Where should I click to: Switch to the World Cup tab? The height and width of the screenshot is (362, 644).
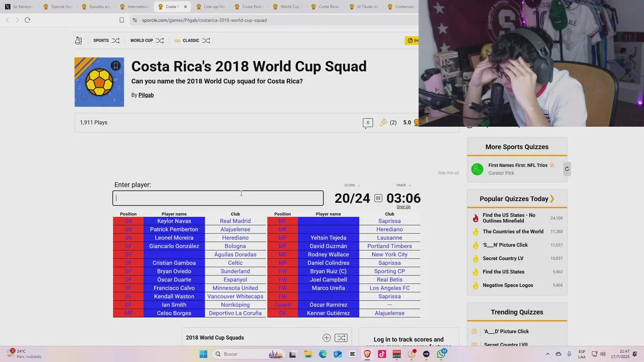[x=287, y=7]
